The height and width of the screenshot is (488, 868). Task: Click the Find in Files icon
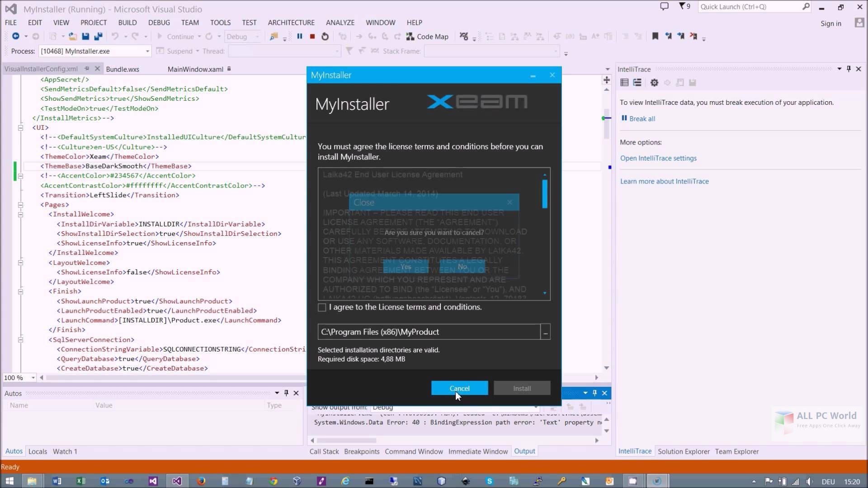(274, 36)
